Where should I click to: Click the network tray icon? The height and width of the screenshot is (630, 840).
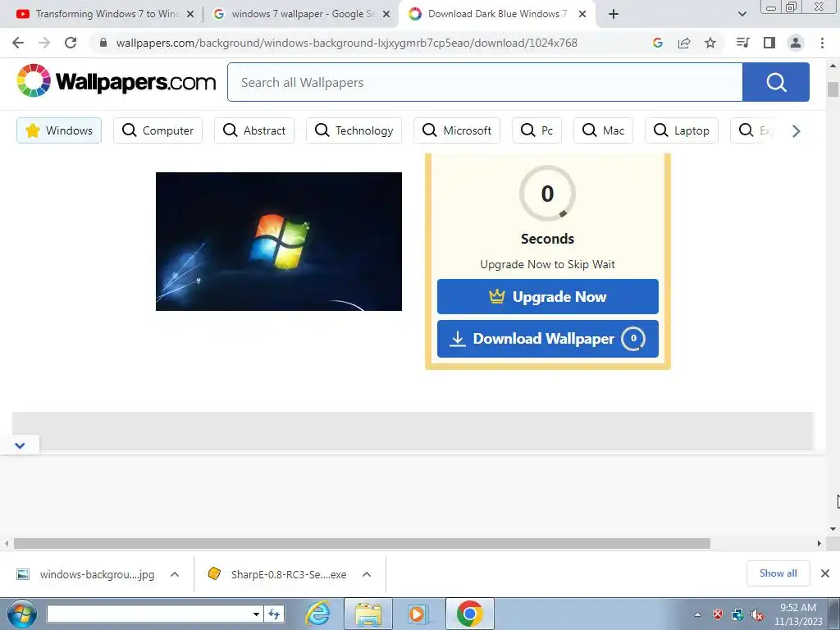[737, 615]
